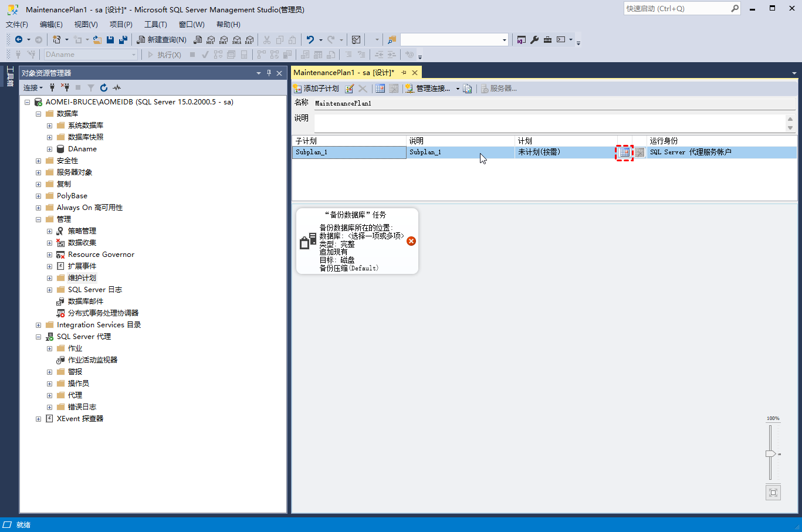802x532 pixels.
Task: Open the subplan schedule calendar icon
Action: 624,151
